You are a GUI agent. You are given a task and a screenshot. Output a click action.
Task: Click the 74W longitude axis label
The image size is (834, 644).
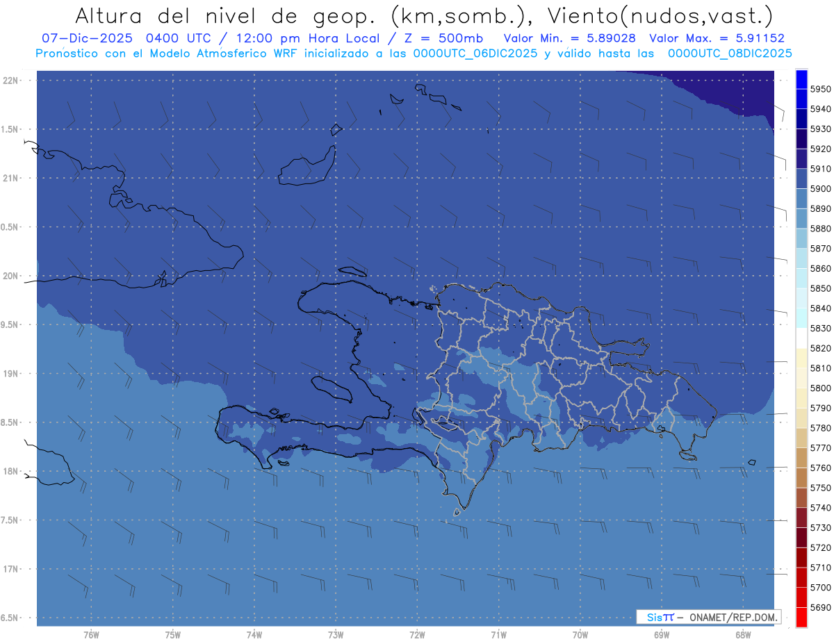pyautogui.click(x=254, y=635)
